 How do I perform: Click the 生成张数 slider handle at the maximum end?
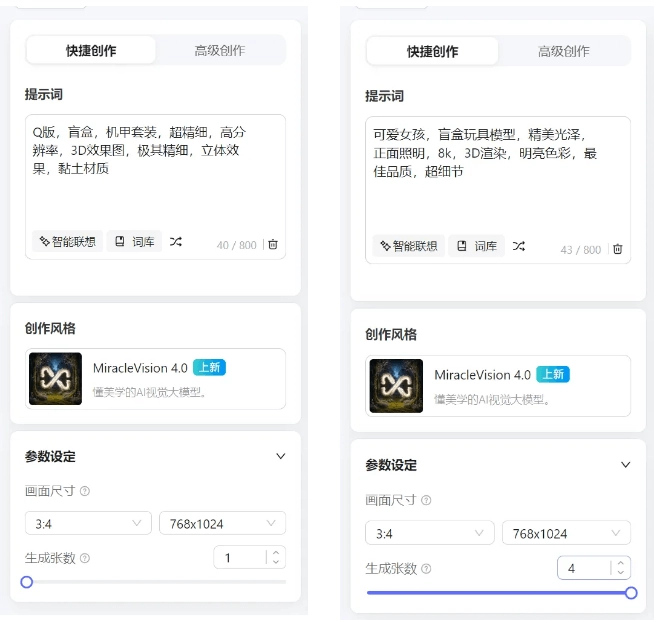(631, 593)
